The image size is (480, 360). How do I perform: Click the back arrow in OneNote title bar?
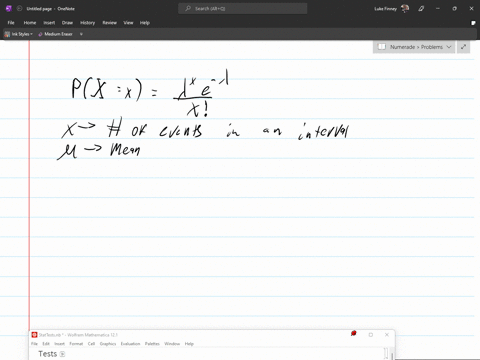tap(19, 9)
